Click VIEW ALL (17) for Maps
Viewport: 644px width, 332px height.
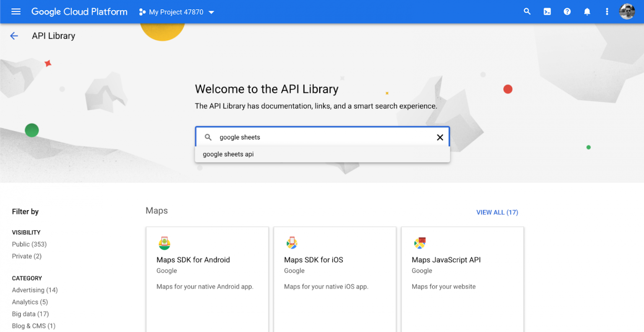497,212
